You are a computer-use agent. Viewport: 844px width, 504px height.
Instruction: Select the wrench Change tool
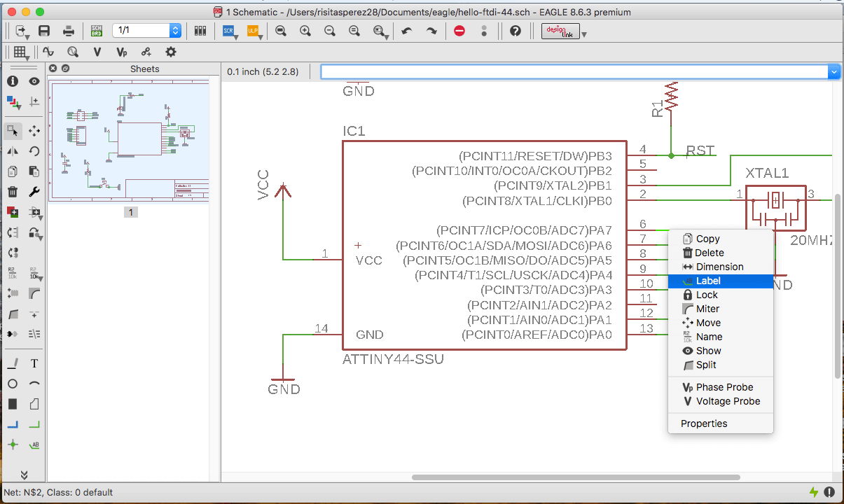click(34, 192)
